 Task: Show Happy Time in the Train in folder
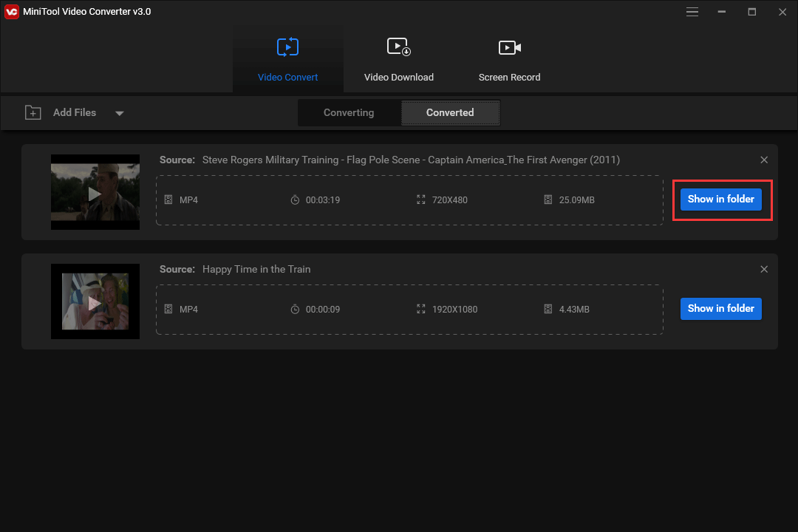pyautogui.click(x=720, y=309)
